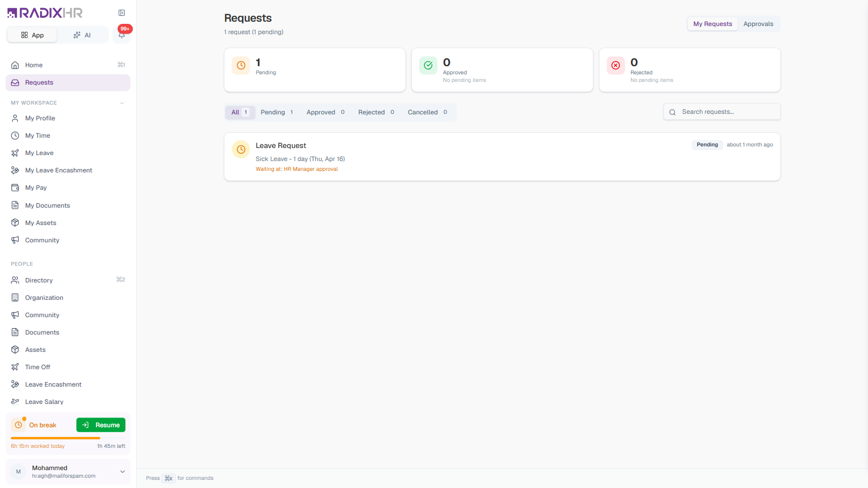Click the Pending status badge on Leave Request
This screenshot has width=868, height=488.
click(707, 145)
